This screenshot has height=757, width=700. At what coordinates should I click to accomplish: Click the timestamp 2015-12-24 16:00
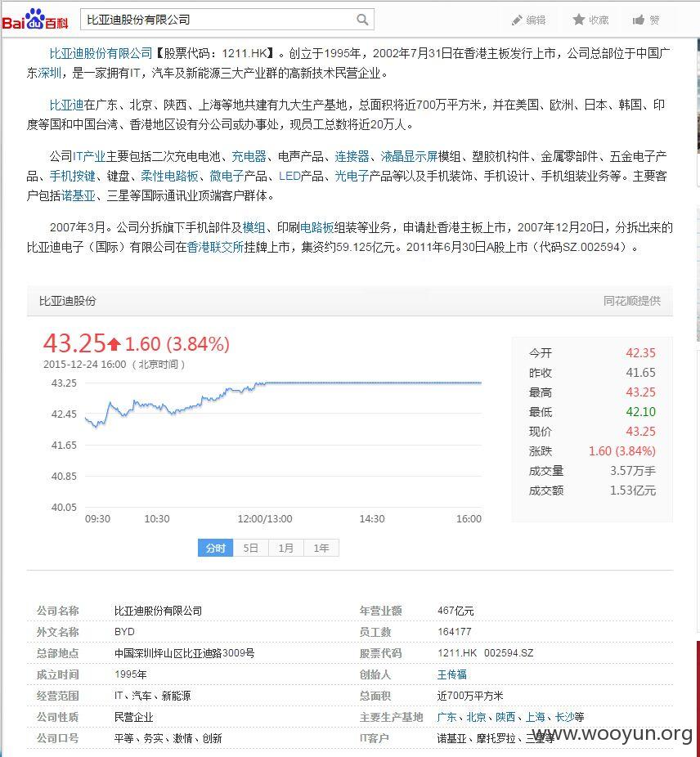(84, 365)
